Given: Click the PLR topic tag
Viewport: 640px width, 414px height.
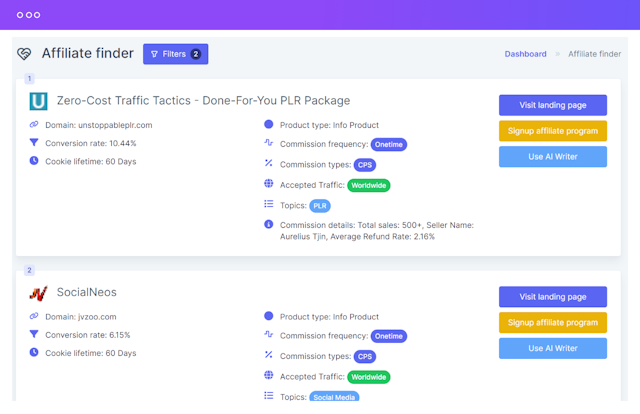Looking at the screenshot, I should coord(320,206).
